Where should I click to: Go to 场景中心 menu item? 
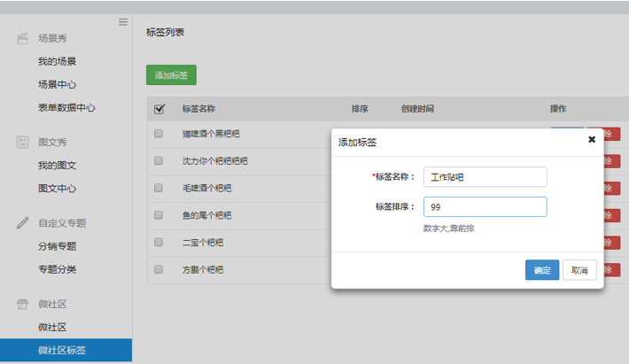pyautogui.click(x=57, y=85)
